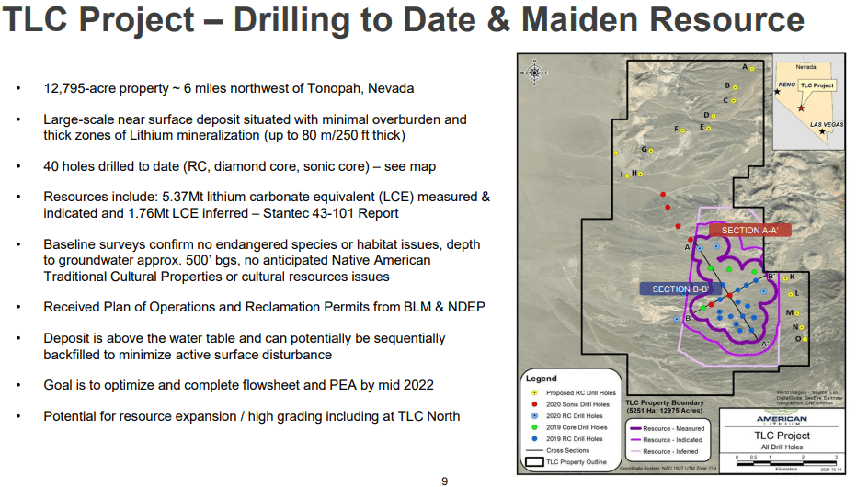Click the bullet starting 'Large-scale near surface deposit'
The width and height of the screenshot is (868, 487).
click(x=256, y=128)
